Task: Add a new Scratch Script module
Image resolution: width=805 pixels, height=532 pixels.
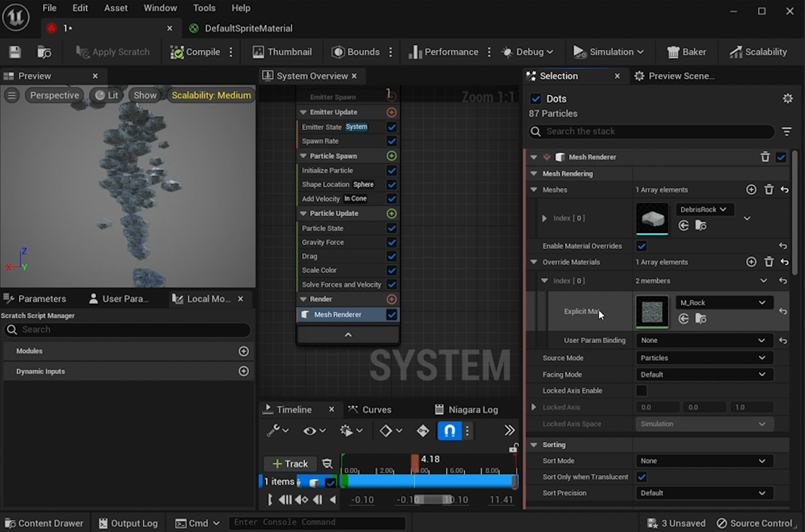Action: click(x=243, y=351)
